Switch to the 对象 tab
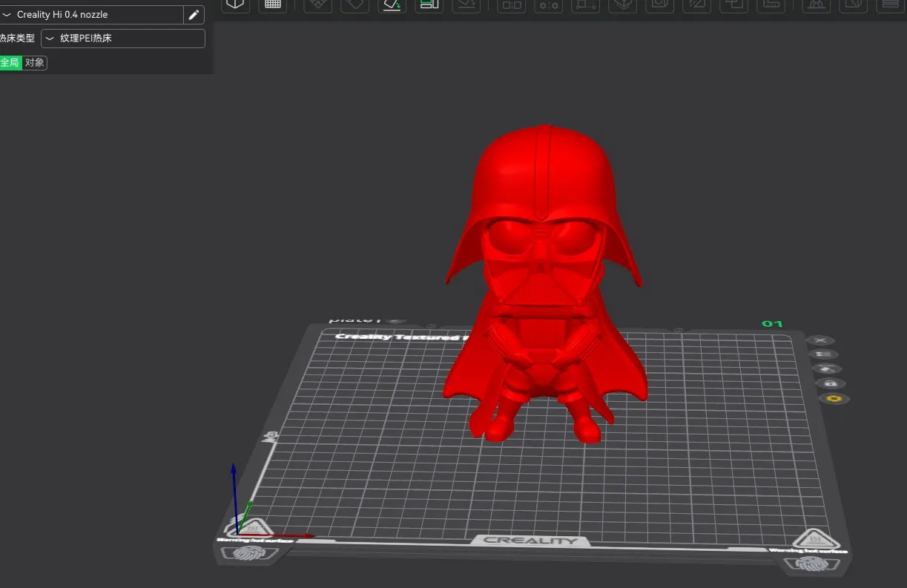907x588 pixels. pos(35,63)
